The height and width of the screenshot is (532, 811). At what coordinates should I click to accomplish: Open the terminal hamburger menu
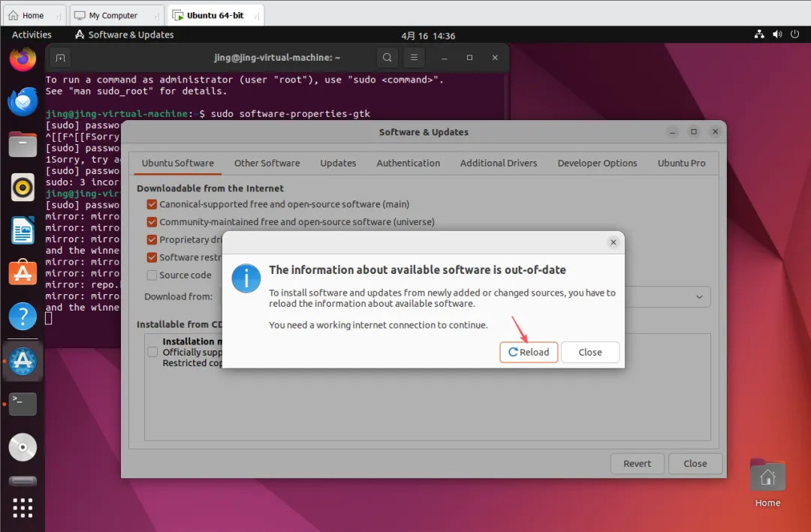tap(414, 57)
